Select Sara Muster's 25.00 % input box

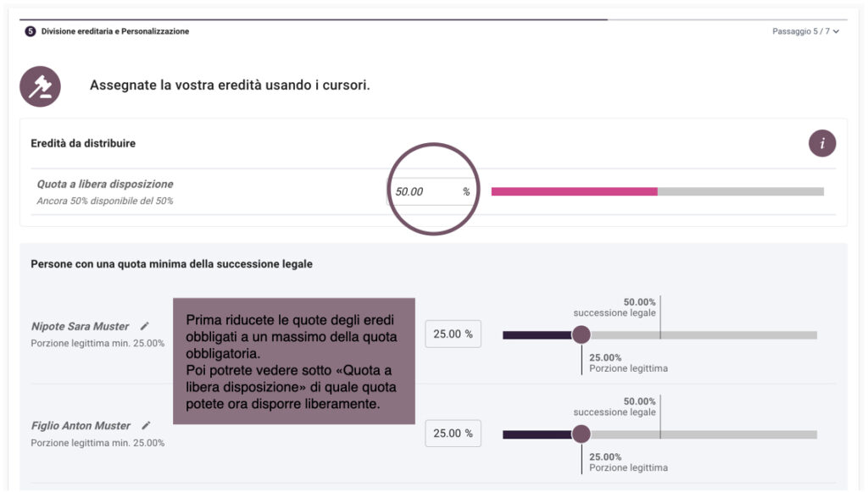pyautogui.click(x=453, y=334)
